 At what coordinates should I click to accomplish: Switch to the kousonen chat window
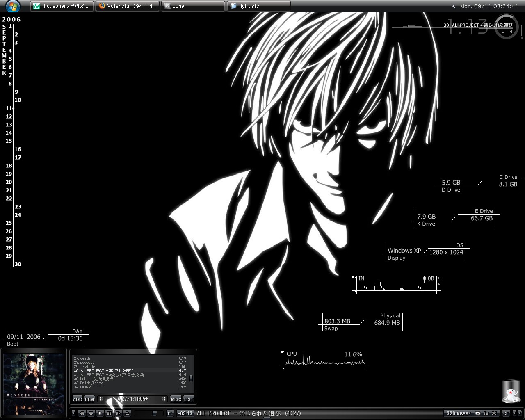click(62, 6)
